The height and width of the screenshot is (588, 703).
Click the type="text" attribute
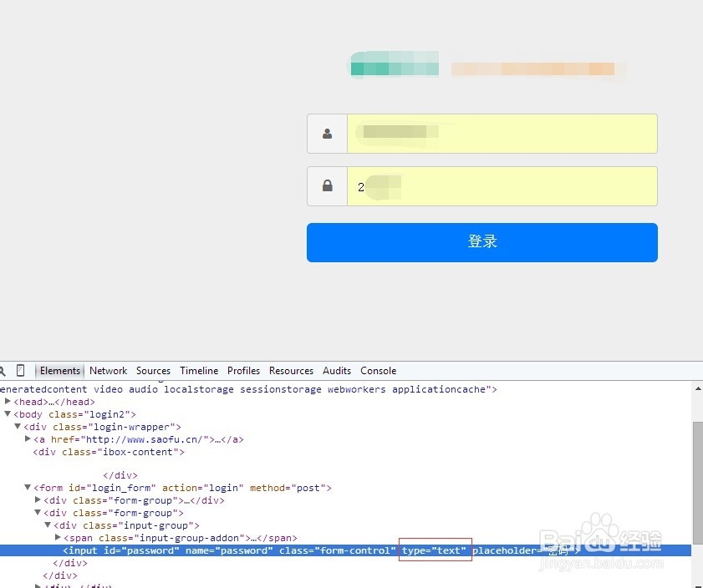pyautogui.click(x=434, y=550)
